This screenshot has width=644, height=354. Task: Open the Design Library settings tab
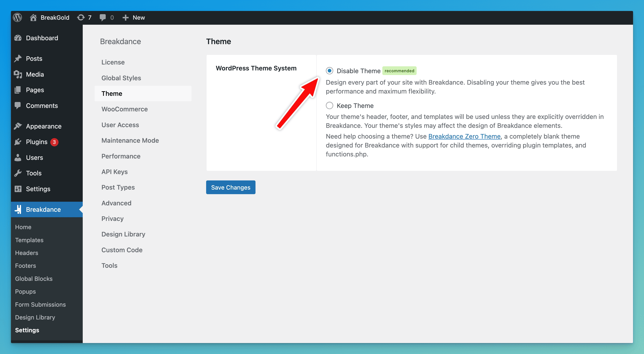pyautogui.click(x=143, y=234)
